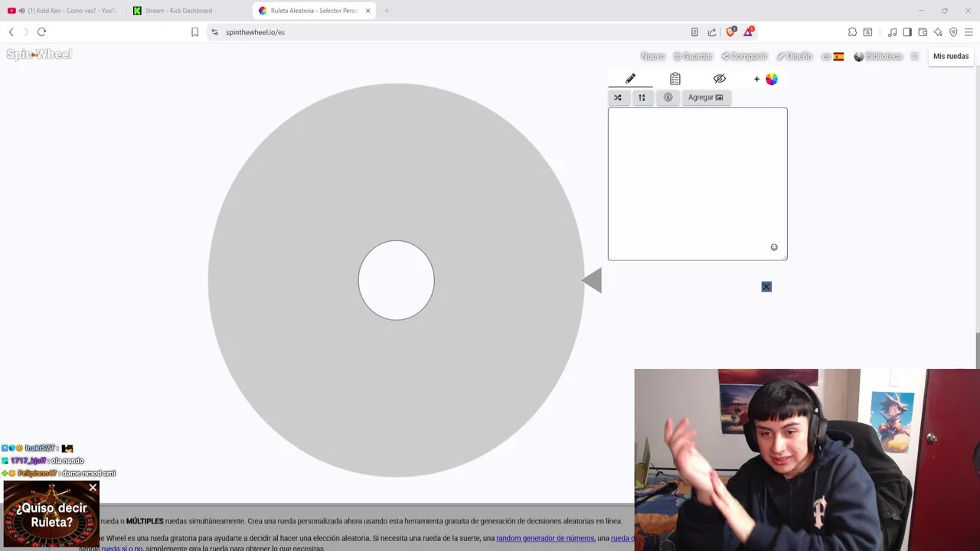980x551 pixels.
Task: Open site settings icon in address bar
Action: pyautogui.click(x=214, y=32)
